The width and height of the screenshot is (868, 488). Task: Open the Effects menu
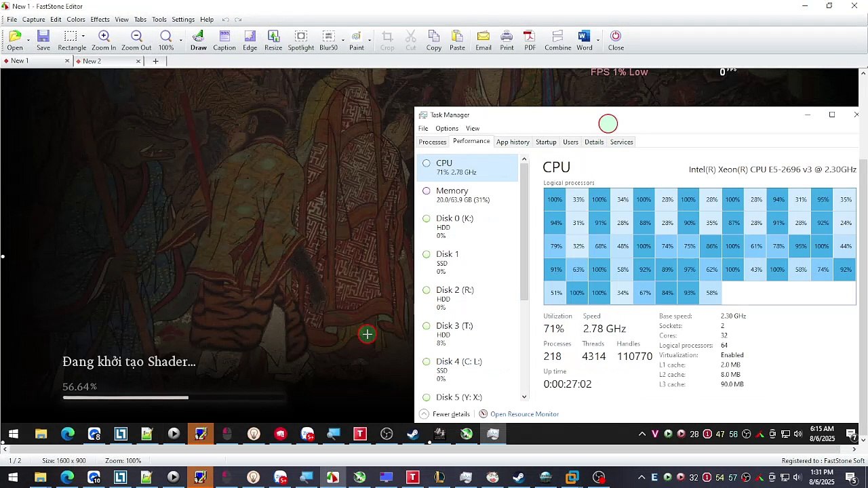pyautogui.click(x=100, y=20)
